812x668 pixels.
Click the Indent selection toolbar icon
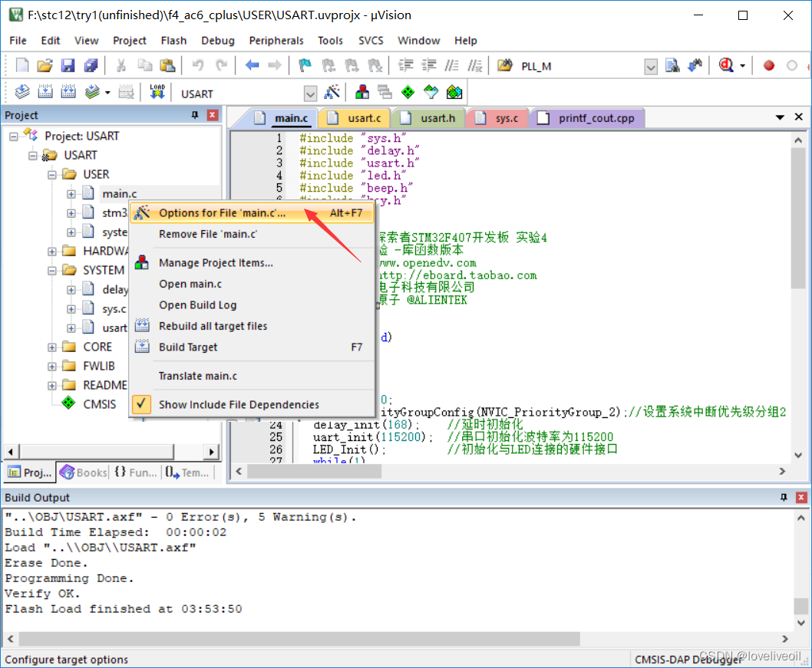point(405,66)
